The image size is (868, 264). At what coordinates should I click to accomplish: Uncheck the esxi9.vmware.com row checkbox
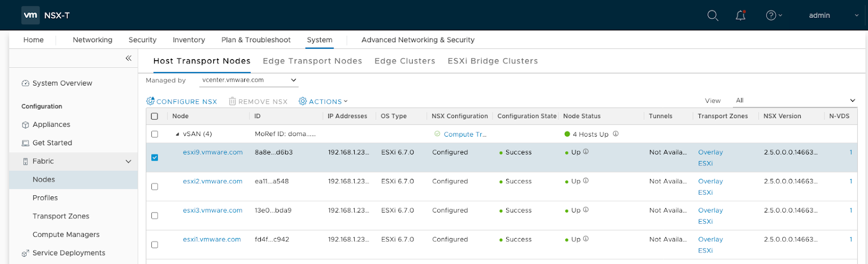pos(155,158)
